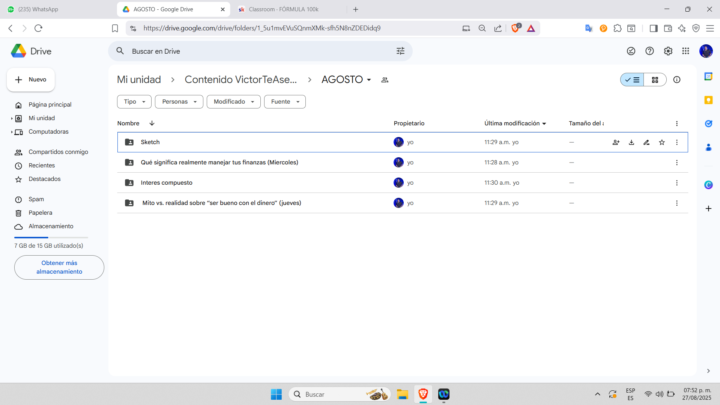Image resolution: width=720 pixels, height=405 pixels.
Task: Share the Sketch folder icon
Action: (616, 142)
